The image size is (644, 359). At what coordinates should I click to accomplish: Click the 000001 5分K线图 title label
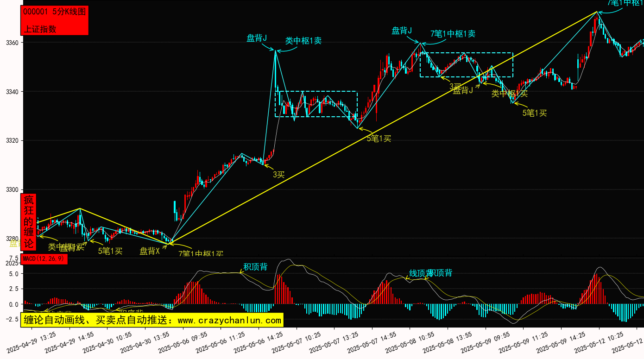55,12
